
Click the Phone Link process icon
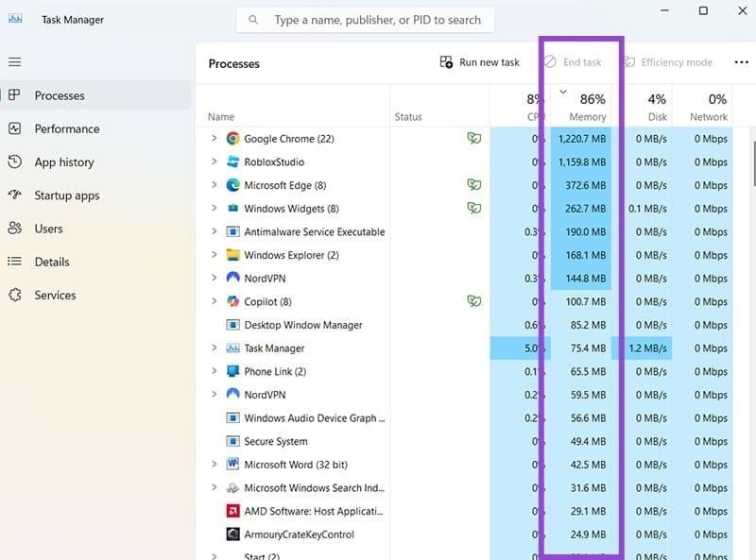coord(232,371)
